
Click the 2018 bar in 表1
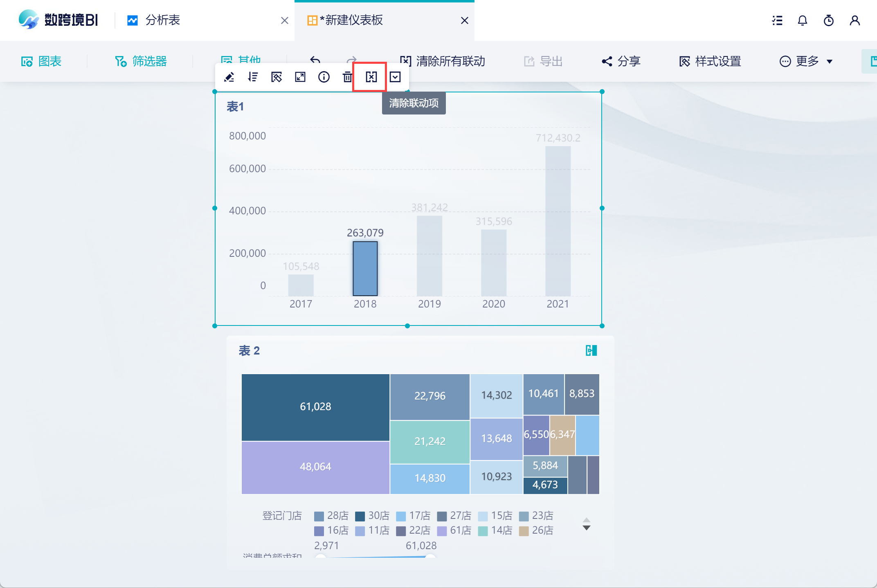click(365, 268)
